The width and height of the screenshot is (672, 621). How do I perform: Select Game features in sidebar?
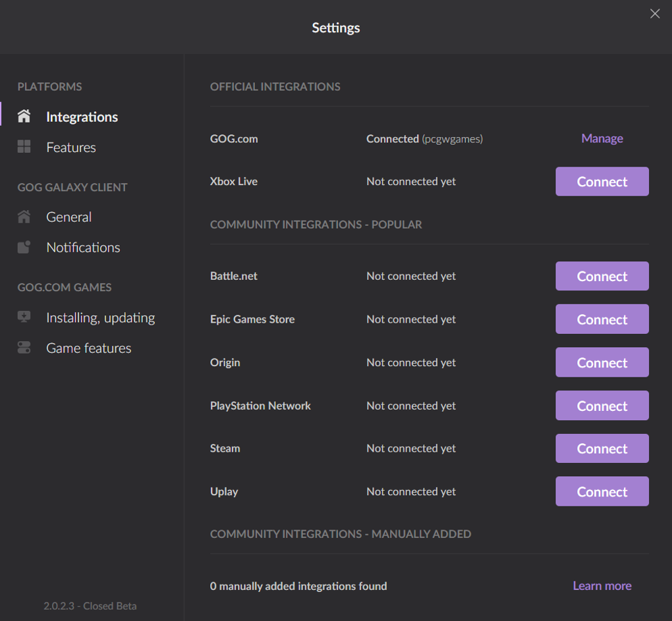tap(88, 348)
